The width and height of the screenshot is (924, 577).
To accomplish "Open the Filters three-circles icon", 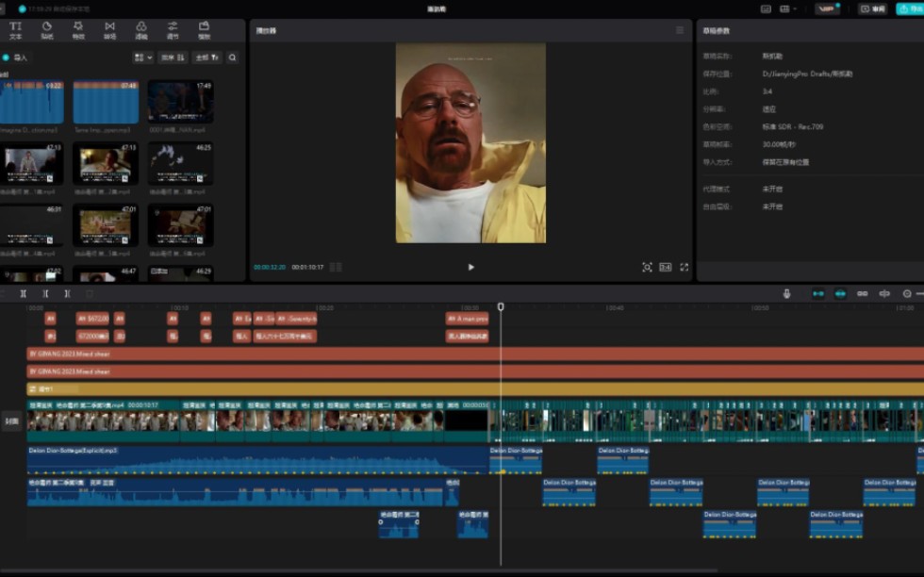I will 140,30.
